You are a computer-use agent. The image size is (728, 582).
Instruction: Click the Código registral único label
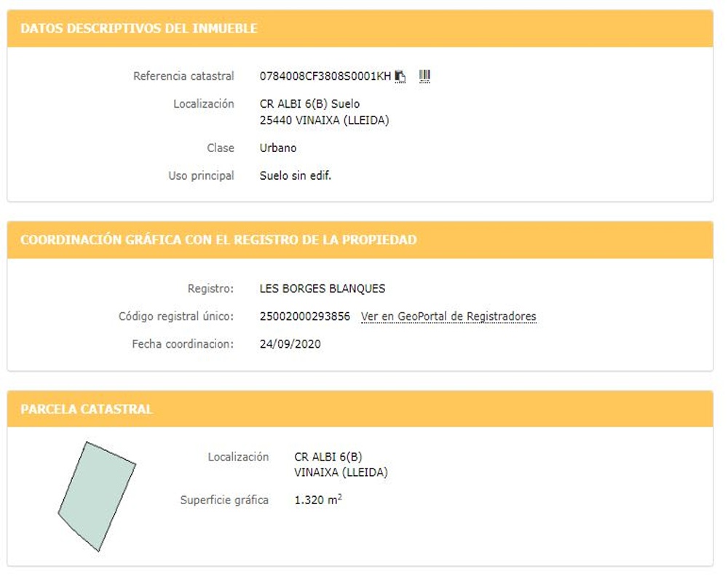176,316
